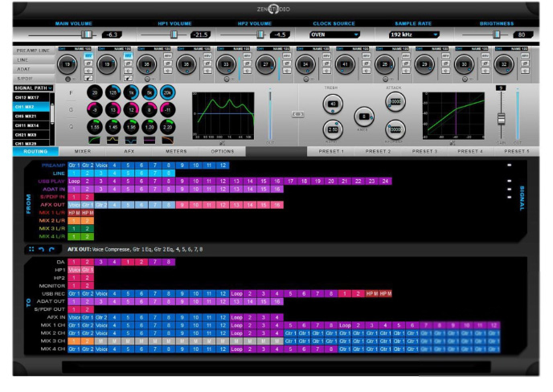The height and width of the screenshot is (392, 553).
Task: Click the four-dot grid icon beside undo
Action: point(30,249)
